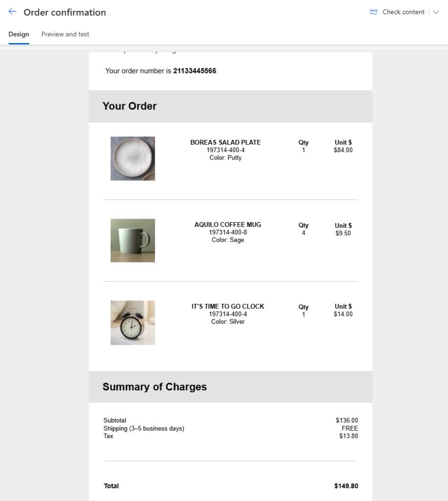Click the BOREAS SALAD PLATE product title
The height and width of the screenshot is (501, 448).
[x=225, y=142]
